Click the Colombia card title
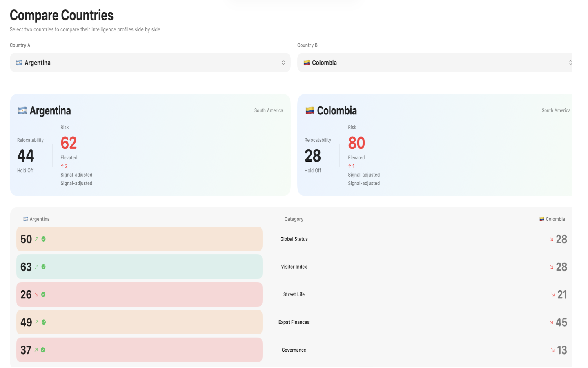 click(337, 111)
